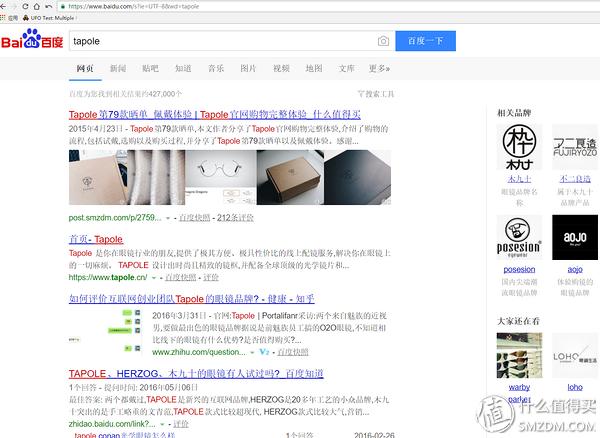Open 评价 link for the tapole.cn result
Image resolution: width=600 pixels, height=438 pixels.
click(211, 277)
